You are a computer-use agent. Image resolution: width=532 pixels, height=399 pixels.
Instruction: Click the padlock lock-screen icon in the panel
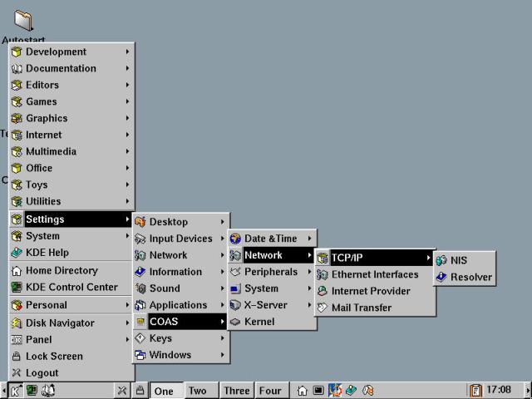click(x=140, y=390)
